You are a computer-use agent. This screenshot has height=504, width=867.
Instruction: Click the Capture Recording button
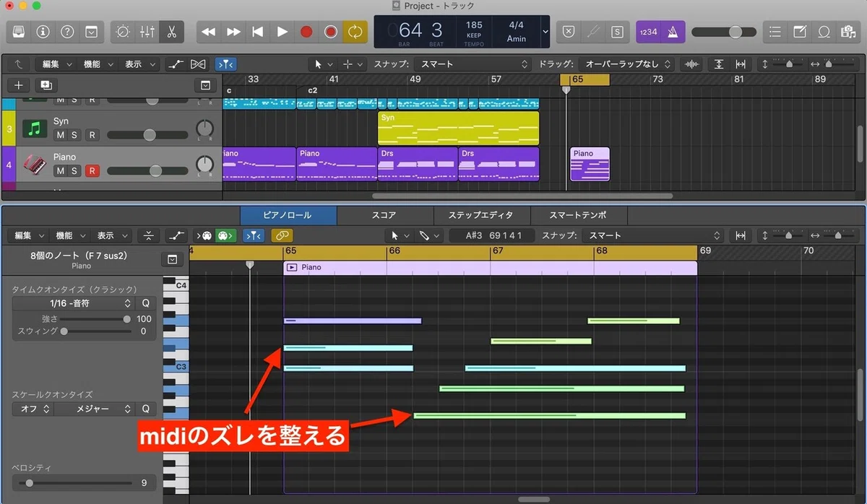tap(331, 32)
